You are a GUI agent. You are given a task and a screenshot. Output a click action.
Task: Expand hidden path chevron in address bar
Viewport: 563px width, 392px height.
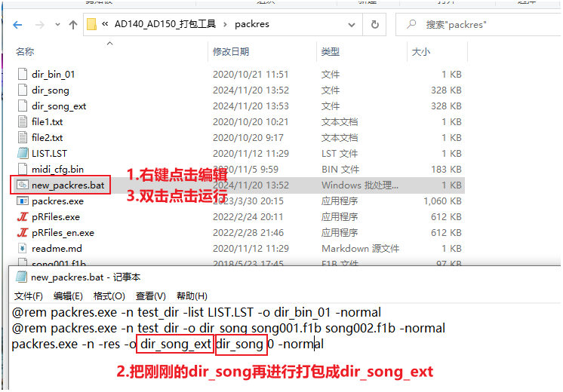pos(105,24)
